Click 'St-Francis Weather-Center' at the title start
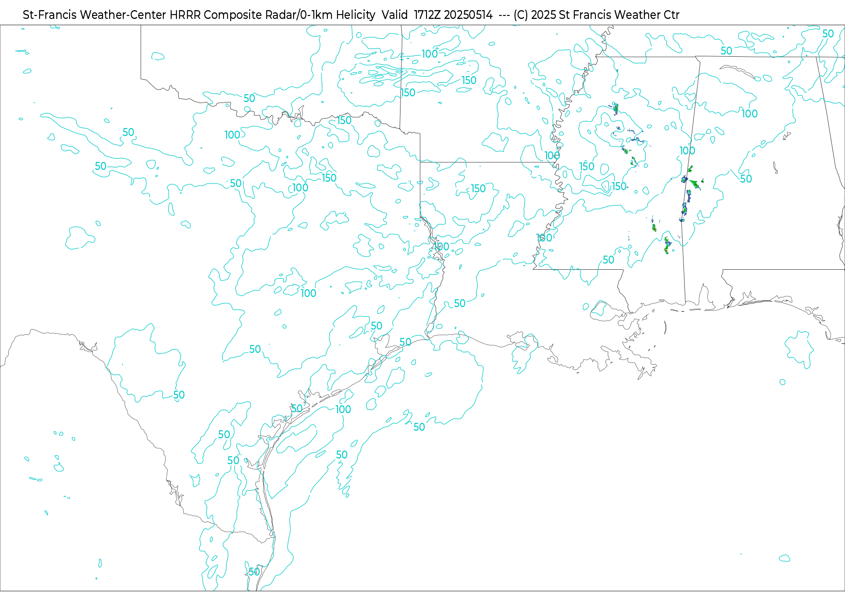Screen dimensions: 845x616 (x=94, y=15)
